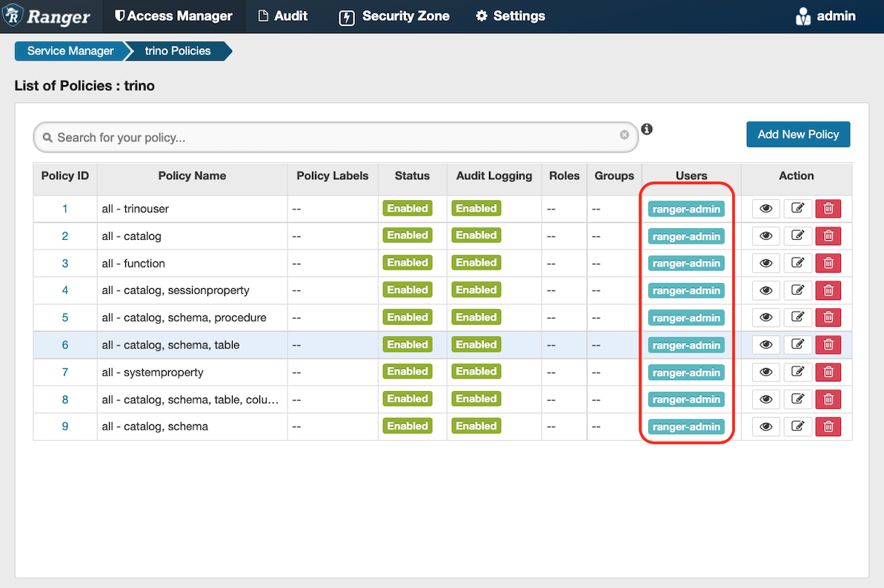This screenshot has width=884, height=588.
Task: Open the Access Manager menu
Action: 173,16
